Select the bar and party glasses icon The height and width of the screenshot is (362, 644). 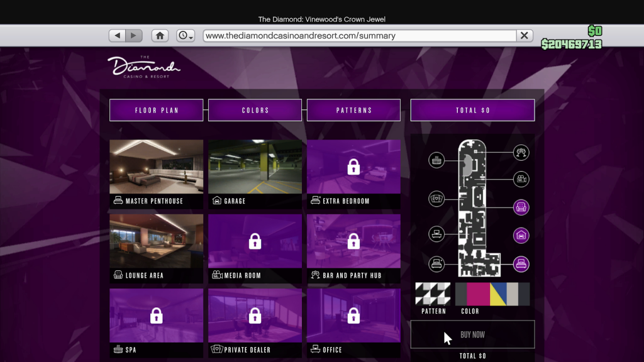coord(521,152)
